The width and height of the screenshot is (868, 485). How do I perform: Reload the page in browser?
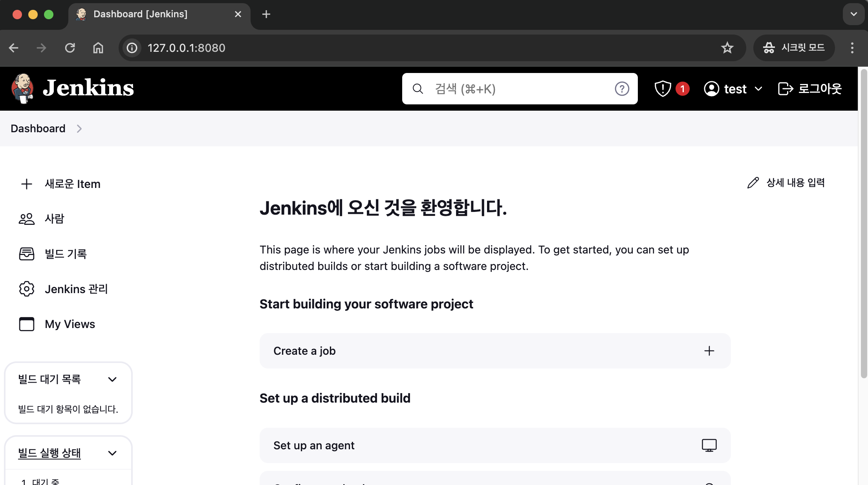[x=70, y=48]
